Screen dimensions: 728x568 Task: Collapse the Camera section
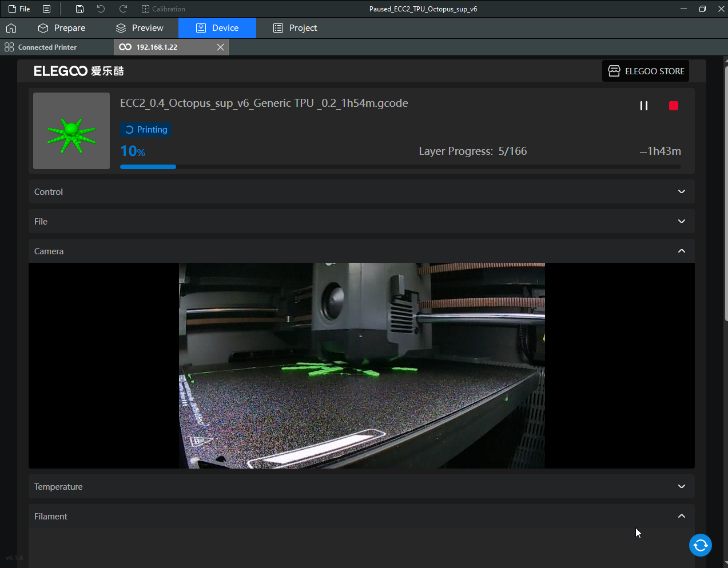[681, 251]
